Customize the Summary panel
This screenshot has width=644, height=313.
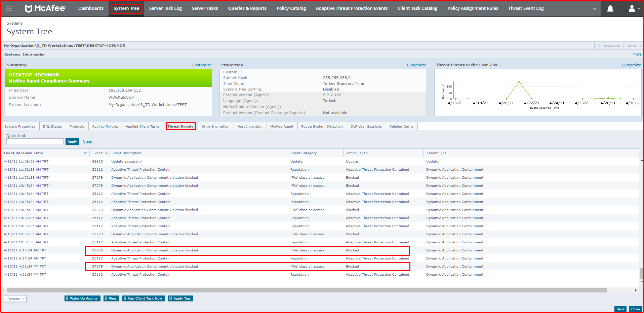pyautogui.click(x=202, y=65)
